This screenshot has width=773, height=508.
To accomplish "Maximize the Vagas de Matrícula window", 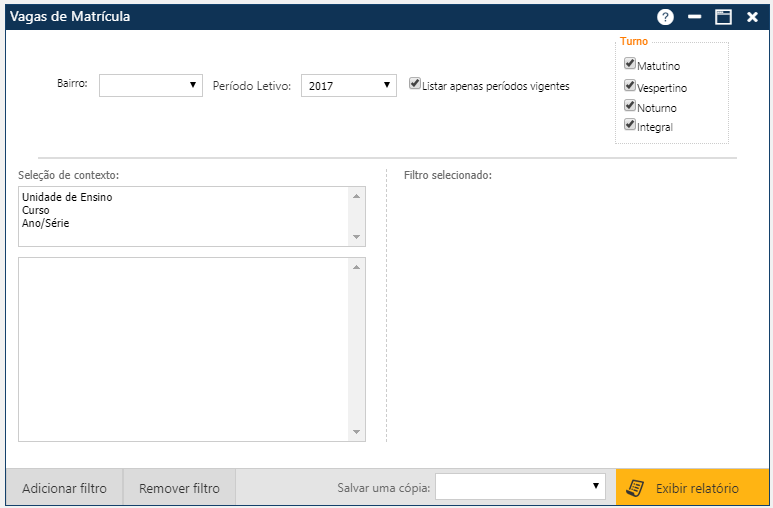I will (723, 17).
